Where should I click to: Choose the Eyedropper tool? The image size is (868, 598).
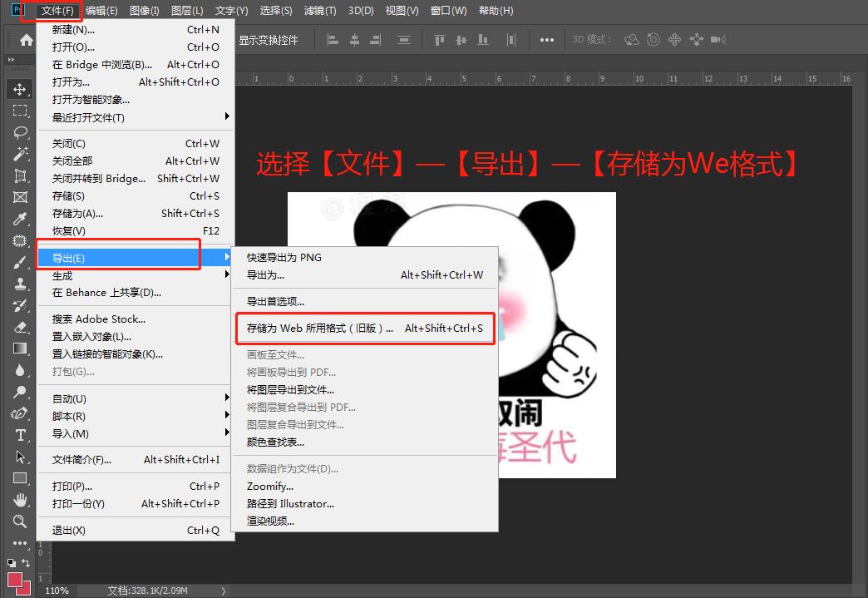coord(20,219)
